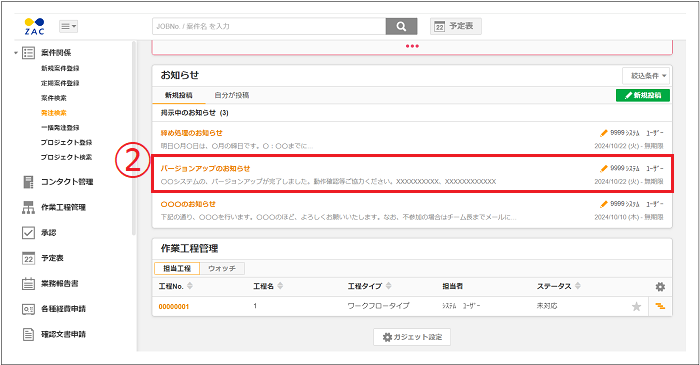700x365 pixels.
Task: Open 定期案件登録 in sidebar
Action: tap(60, 83)
